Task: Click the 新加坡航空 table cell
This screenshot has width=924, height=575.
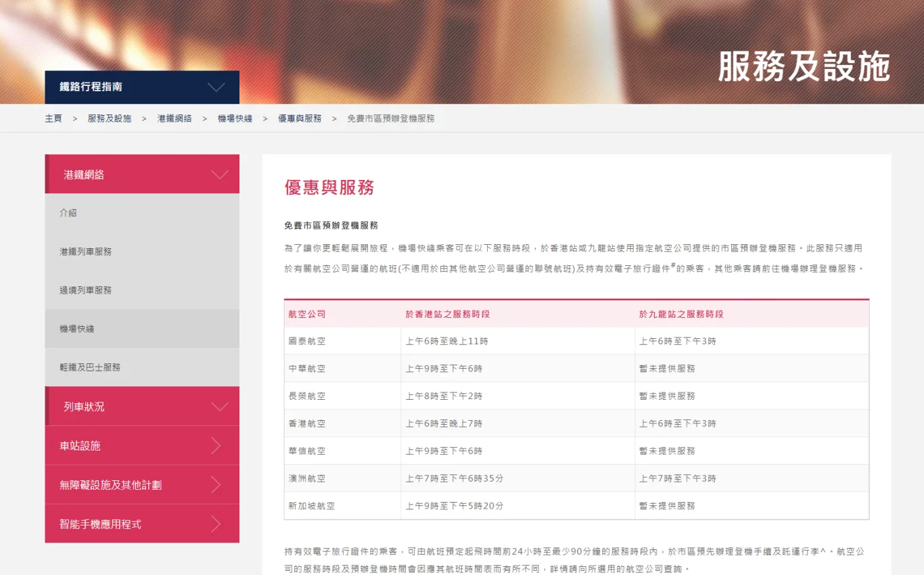Action: [343, 506]
